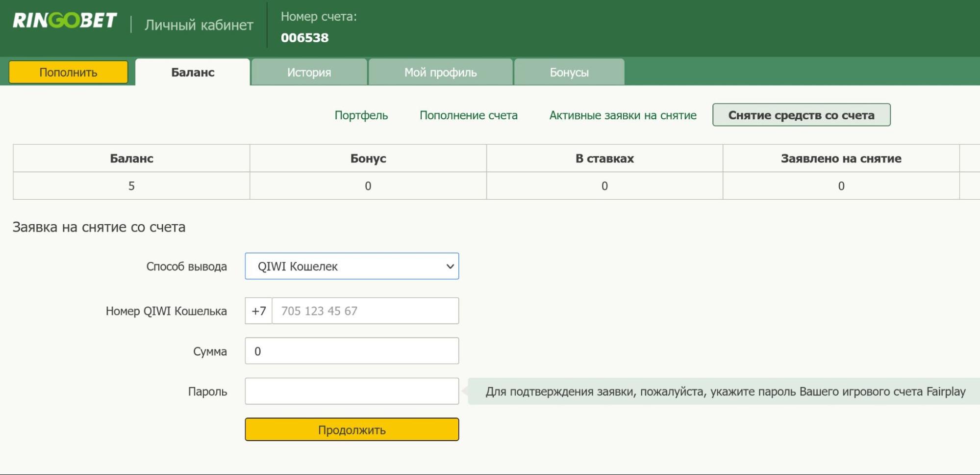Click the Заявка на снятие со счета heading
The width and height of the screenshot is (980, 475).
click(99, 227)
